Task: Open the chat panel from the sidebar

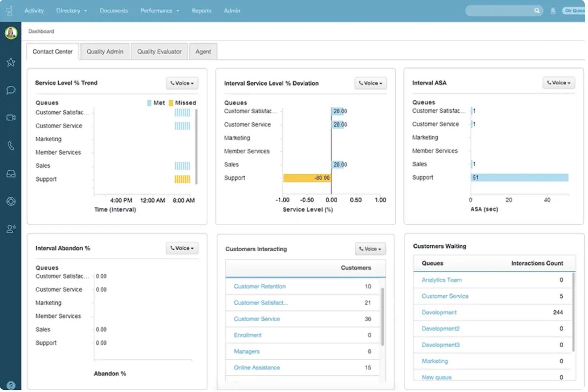Action: (11, 90)
